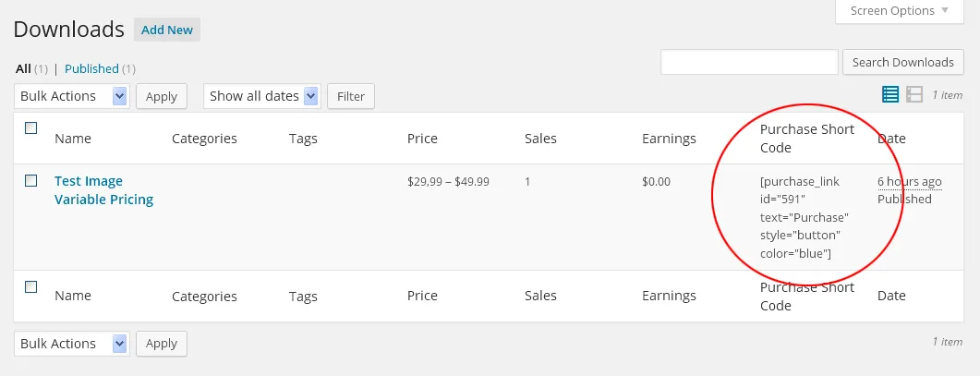This screenshot has height=376, width=980.
Task: Tick the select-all checkbox in header row
Action: [30, 128]
